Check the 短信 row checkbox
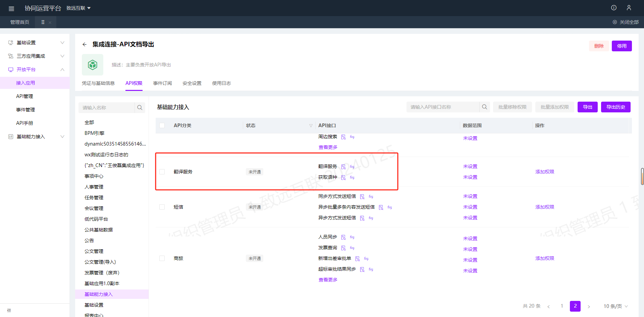 (162, 207)
